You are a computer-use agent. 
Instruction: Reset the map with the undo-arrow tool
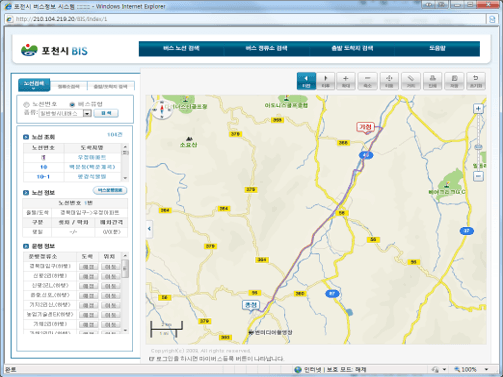point(476,81)
